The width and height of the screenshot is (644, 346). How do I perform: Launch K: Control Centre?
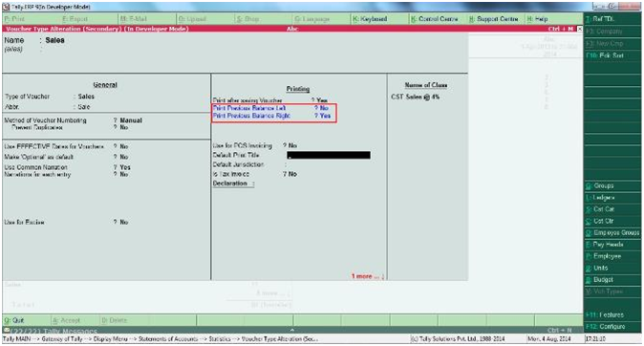point(434,19)
